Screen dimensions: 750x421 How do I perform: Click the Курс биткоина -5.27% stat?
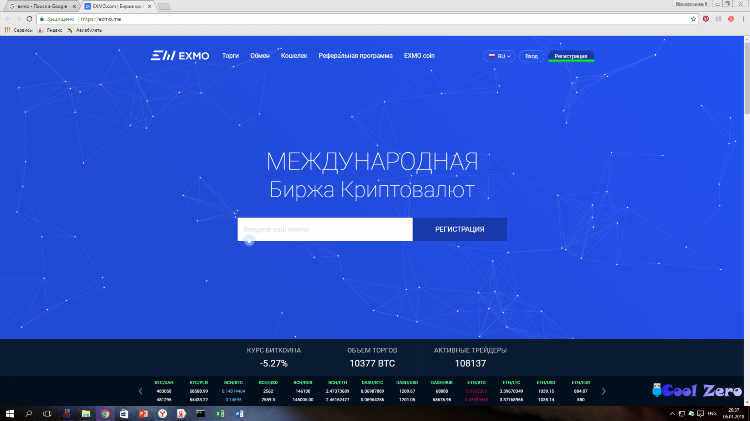(274, 357)
